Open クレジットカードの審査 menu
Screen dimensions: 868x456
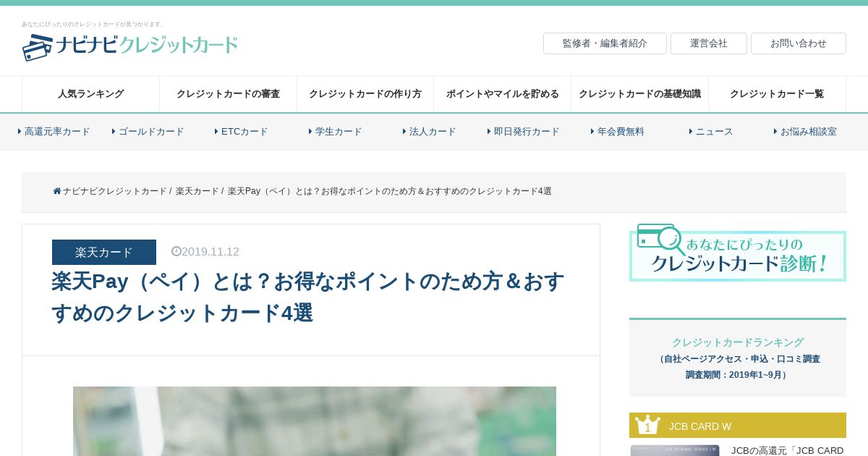coord(228,94)
